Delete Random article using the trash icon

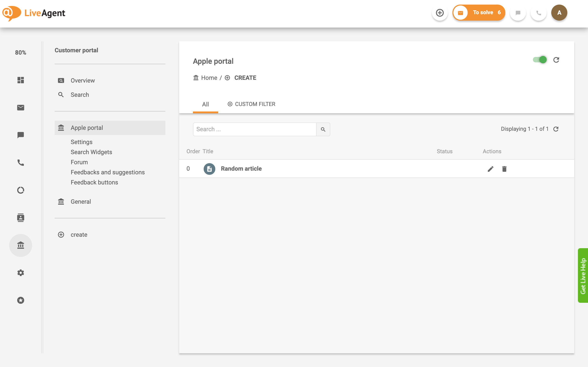click(x=504, y=169)
